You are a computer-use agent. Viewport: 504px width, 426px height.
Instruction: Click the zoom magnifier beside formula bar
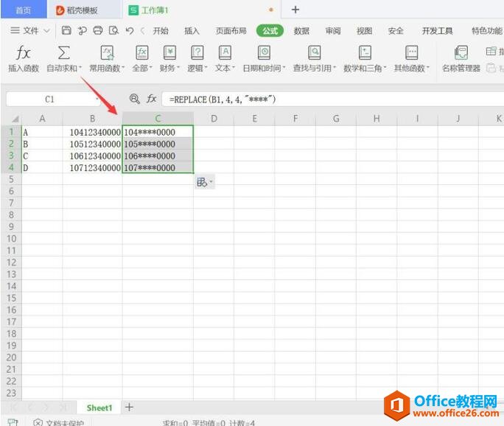[x=134, y=99]
